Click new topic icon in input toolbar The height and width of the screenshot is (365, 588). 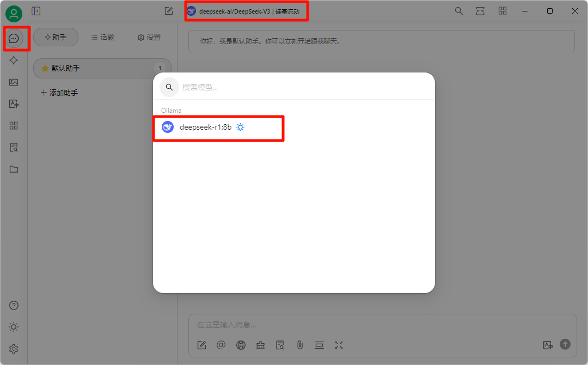click(202, 345)
